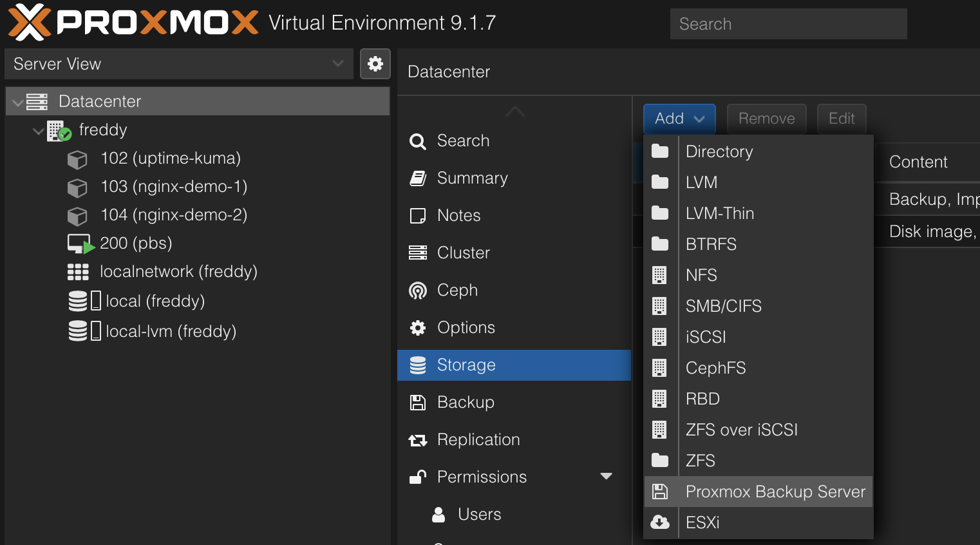Open the Ceph section via its icon
980x545 pixels.
(417, 290)
